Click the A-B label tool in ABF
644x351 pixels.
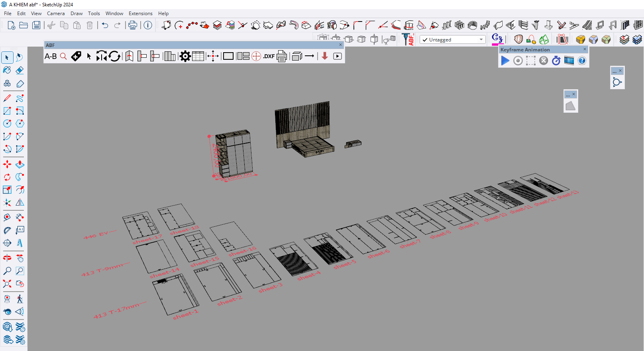coord(51,56)
